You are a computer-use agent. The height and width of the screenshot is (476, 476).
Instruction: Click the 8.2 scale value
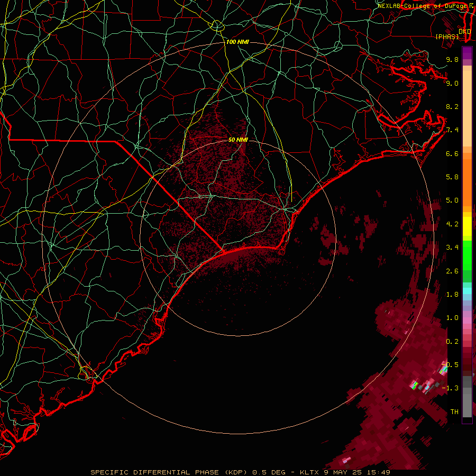pos(452,106)
